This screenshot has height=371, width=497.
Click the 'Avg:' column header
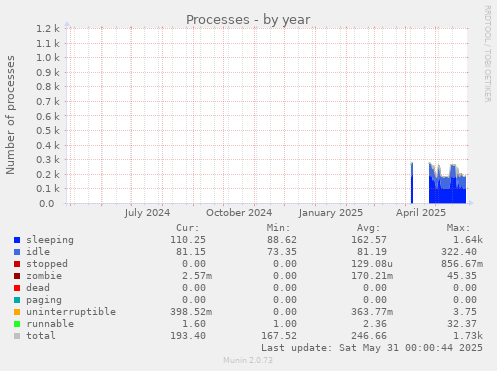click(368, 228)
